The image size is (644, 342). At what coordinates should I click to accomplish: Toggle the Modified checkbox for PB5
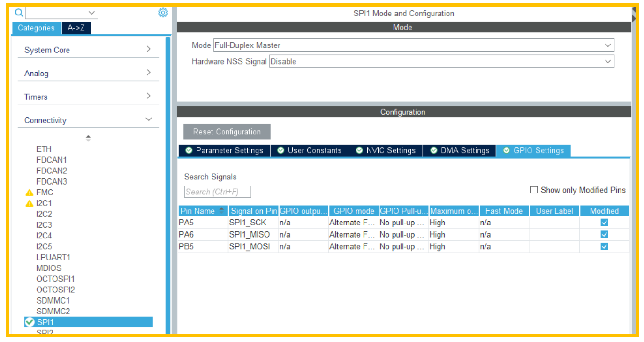604,246
